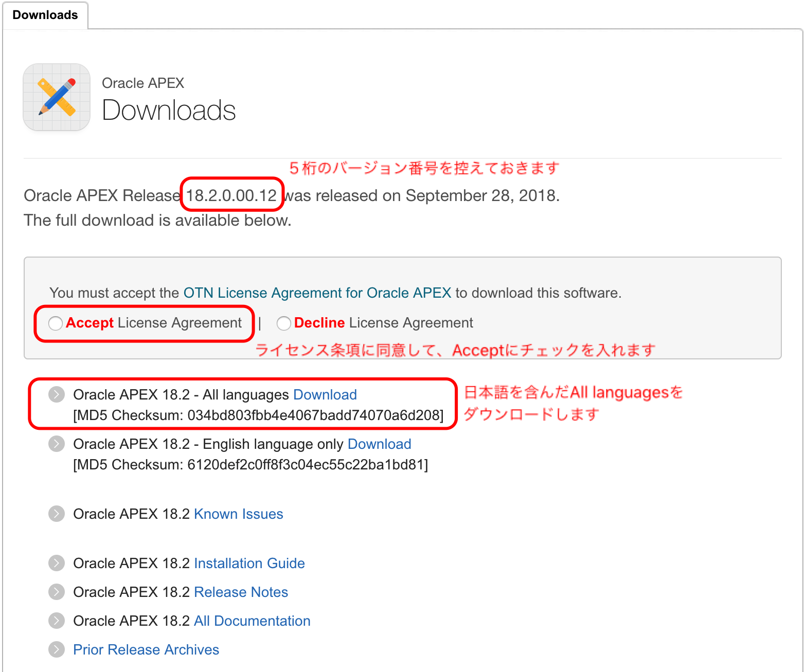Select the Decline License Agreement radio button
806x672 pixels.
point(284,323)
